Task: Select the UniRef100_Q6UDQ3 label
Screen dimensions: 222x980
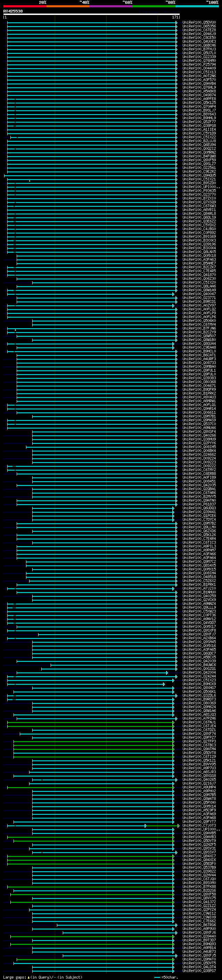Action: 199,508
